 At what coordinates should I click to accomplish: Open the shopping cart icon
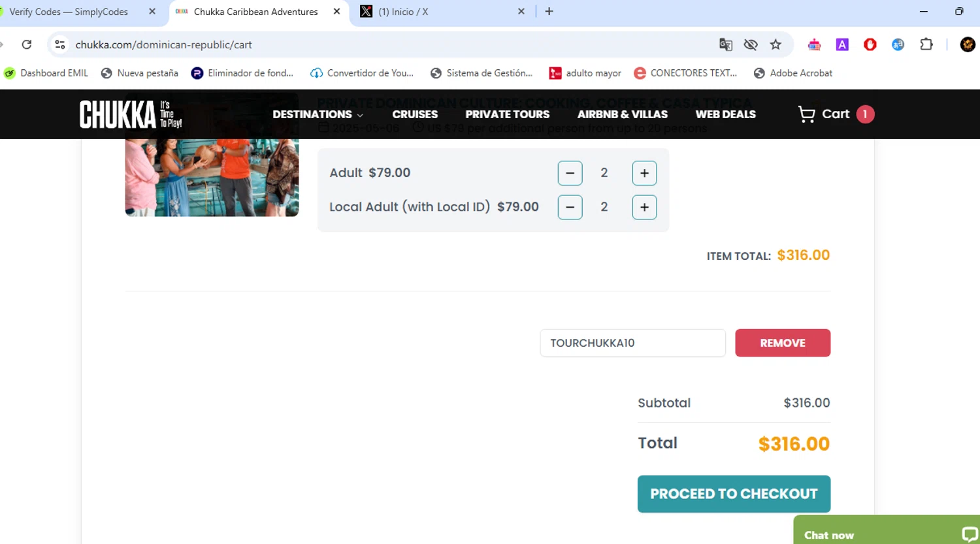(806, 114)
